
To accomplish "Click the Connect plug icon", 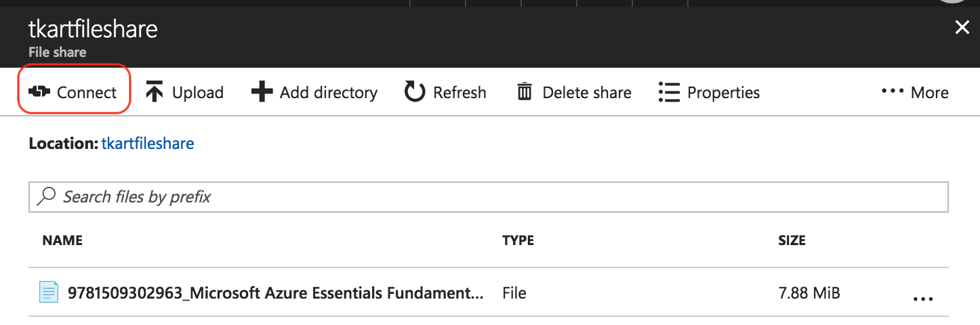I will [39, 92].
